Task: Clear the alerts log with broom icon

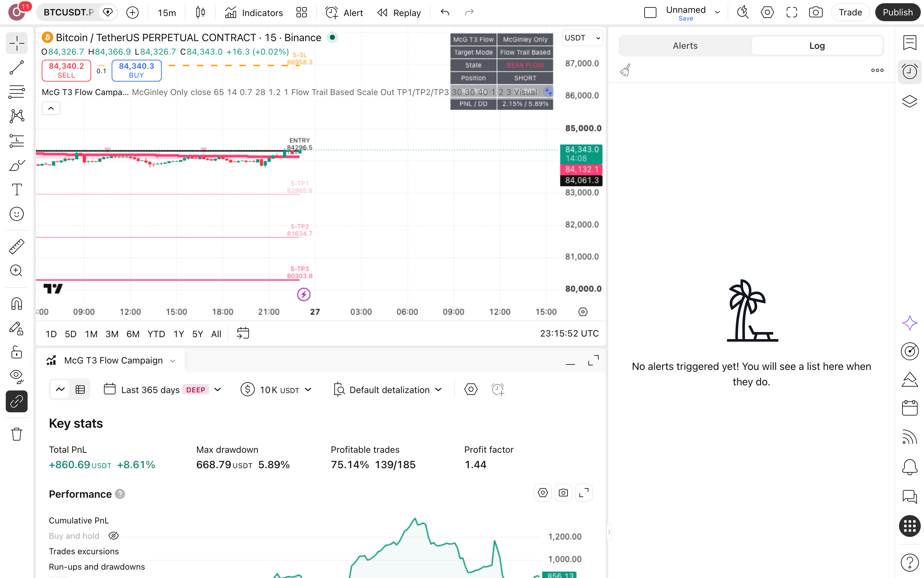Action: click(625, 70)
